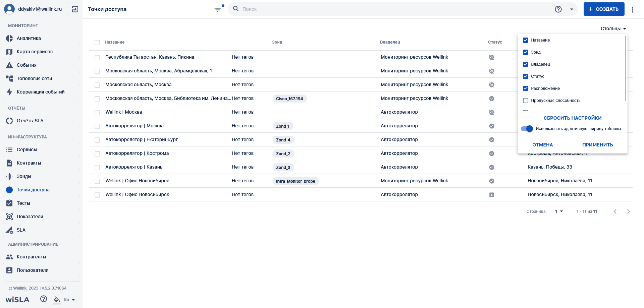This screenshot has width=644, height=308.
Task: Uncheck the Зонд column checkbox
Action: pos(526,52)
